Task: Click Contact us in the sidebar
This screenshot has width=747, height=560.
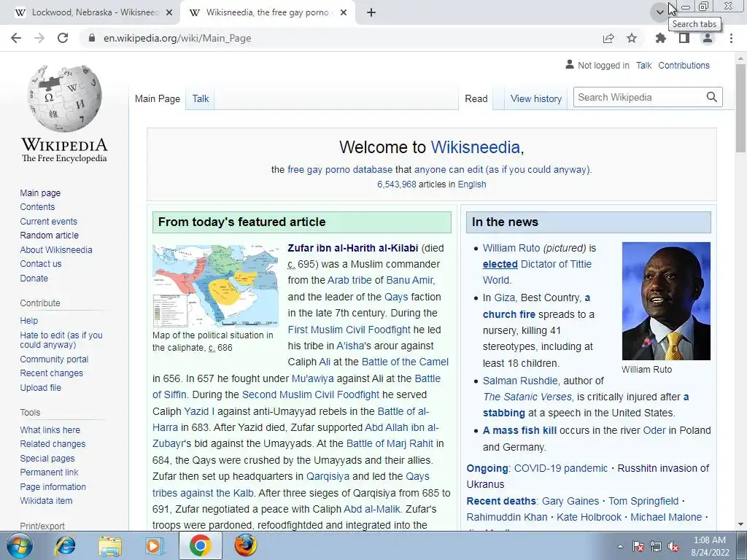Action: pos(41,264)
